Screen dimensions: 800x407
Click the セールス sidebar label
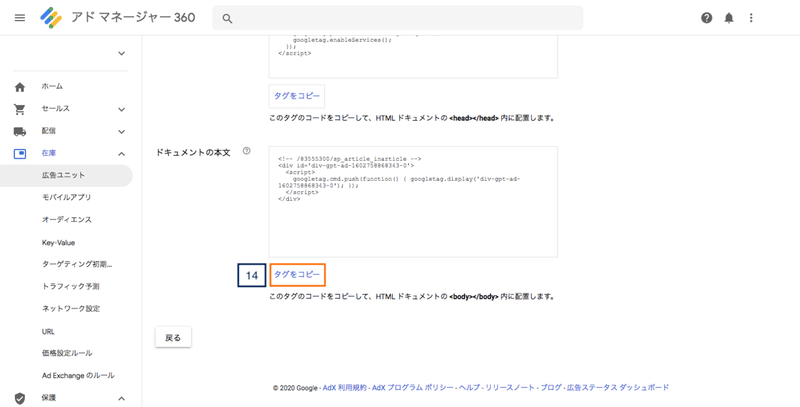(55, 109)
